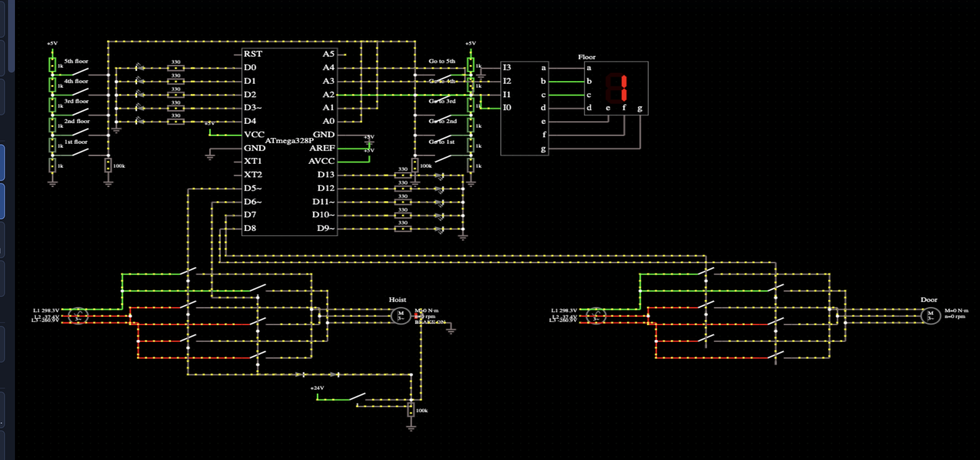
Task: Toggle the 2nd floor switch
Action: (81, 132)
